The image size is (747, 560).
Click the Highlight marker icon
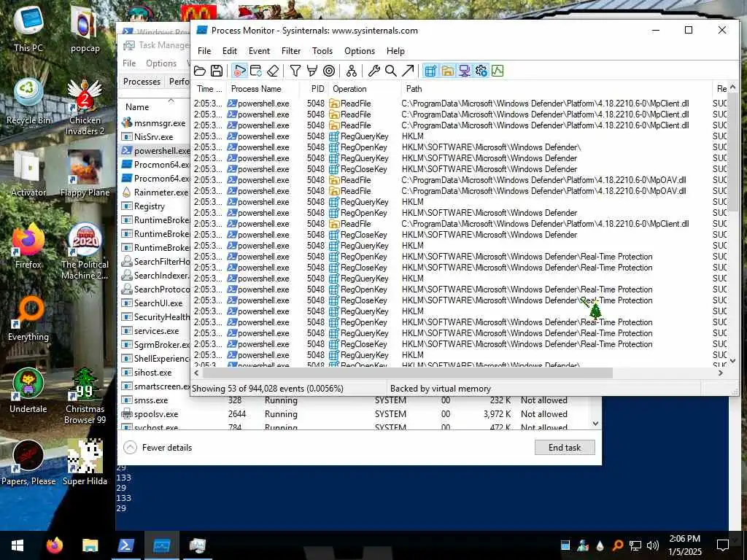(312, 71)
